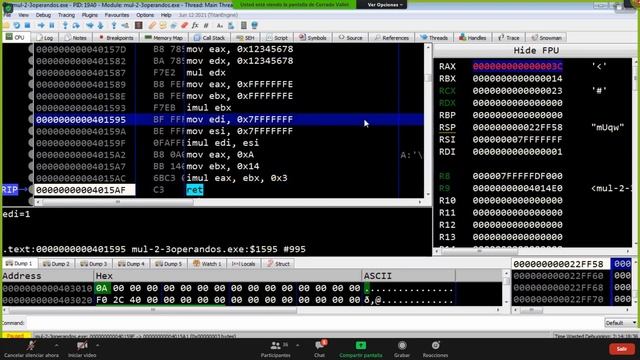Click the Aa Strings search icon
Screen dimensions: 640x360
pos(220,25)
